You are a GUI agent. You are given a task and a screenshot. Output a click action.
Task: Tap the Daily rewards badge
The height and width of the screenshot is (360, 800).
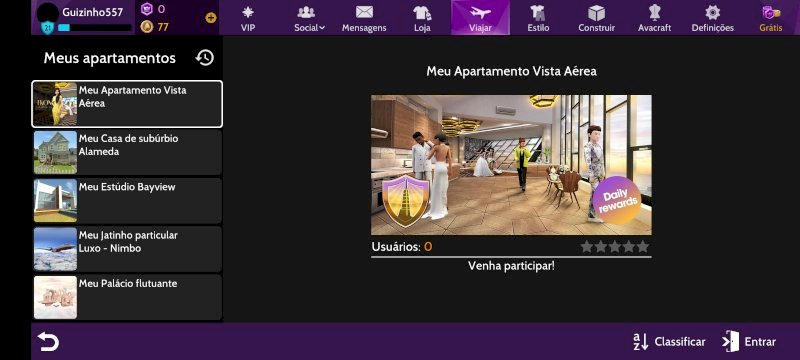617,200
